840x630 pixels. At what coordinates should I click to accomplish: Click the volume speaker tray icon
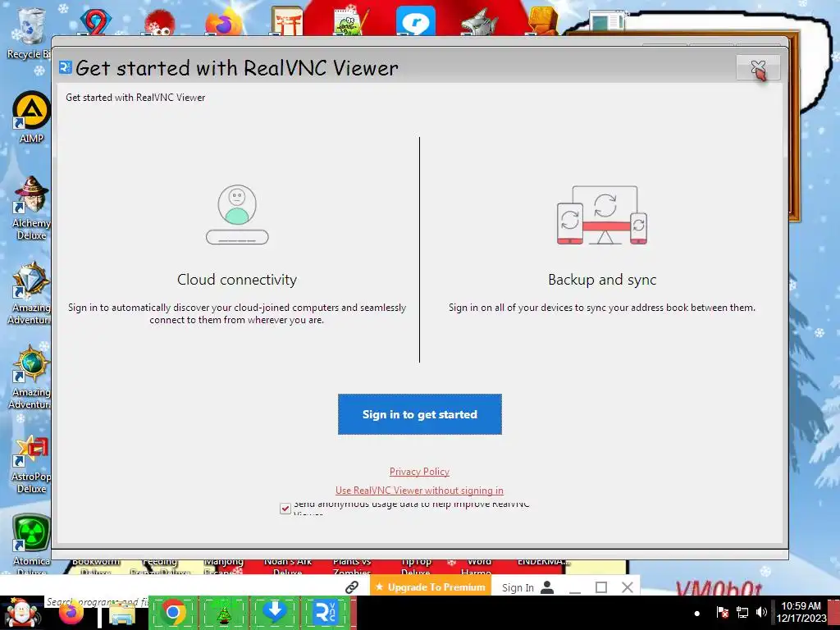[761, 612]
